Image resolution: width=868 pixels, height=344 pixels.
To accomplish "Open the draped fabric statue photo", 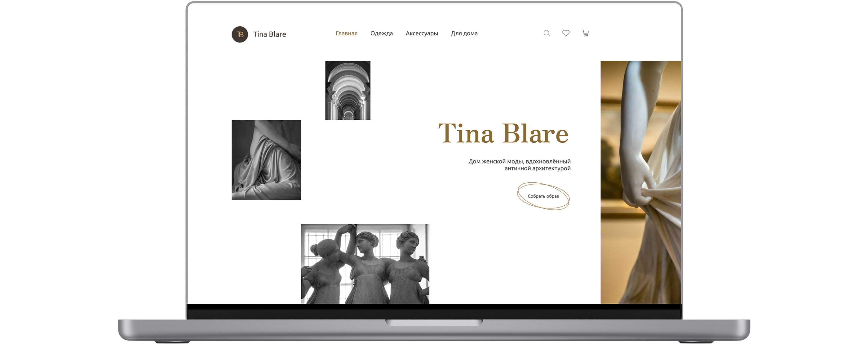I will [266, 159].
